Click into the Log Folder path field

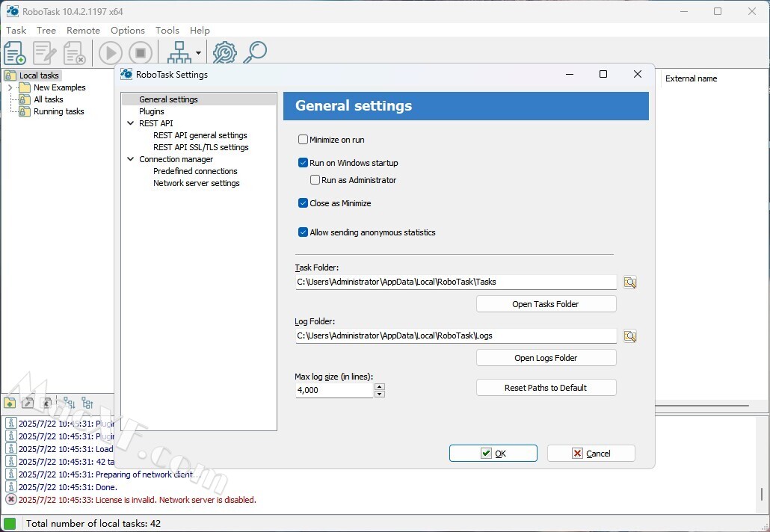click(456, 336)
